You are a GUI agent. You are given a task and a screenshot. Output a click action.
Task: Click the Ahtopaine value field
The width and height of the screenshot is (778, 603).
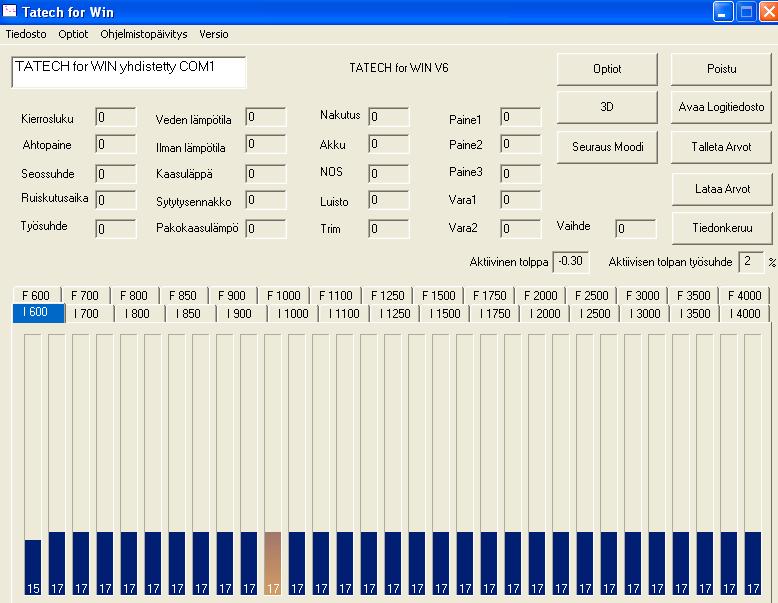coord(116,144)
